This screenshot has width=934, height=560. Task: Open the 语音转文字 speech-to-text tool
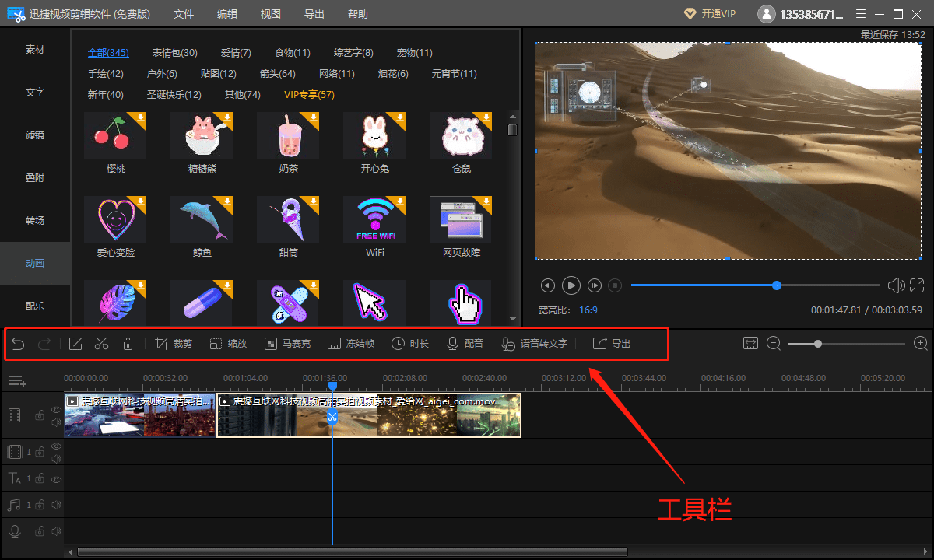click(x=535, y=344)
